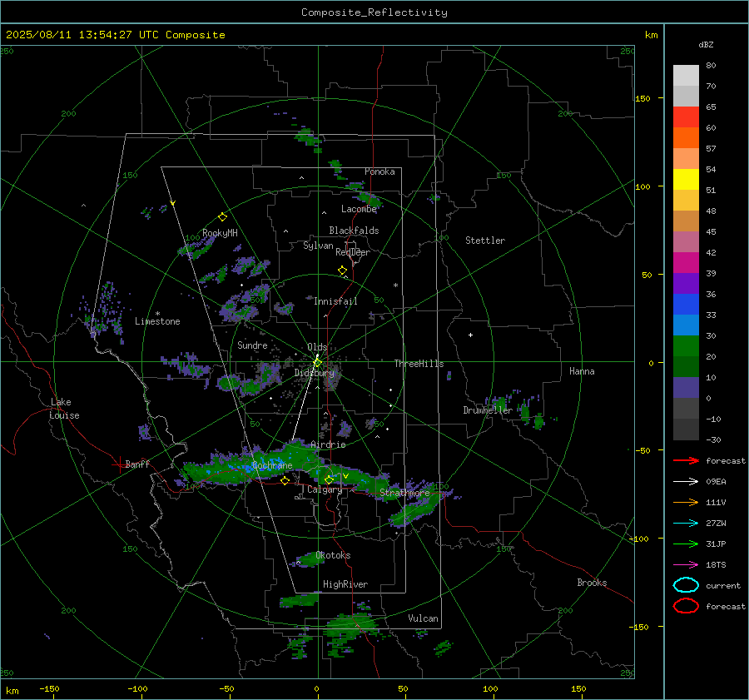Click the Hanna city label

pos(582,371)
